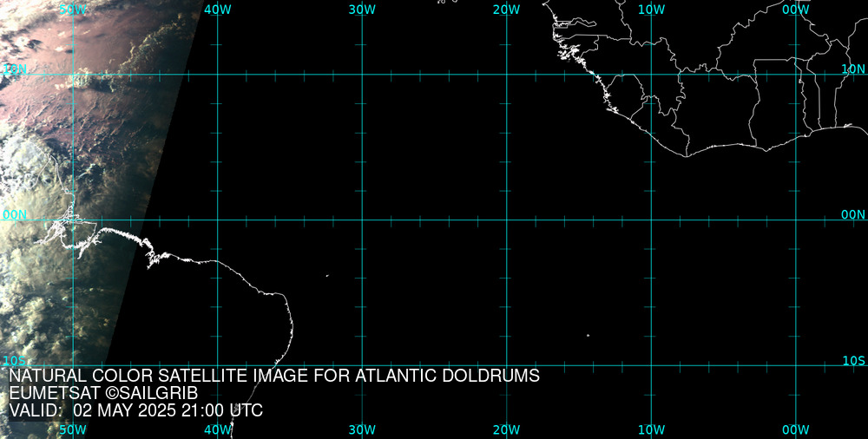This screenshot has width=868, height=439.
Task: Pick the 20W label along the bottom edge
Action: tap(507, 429)
